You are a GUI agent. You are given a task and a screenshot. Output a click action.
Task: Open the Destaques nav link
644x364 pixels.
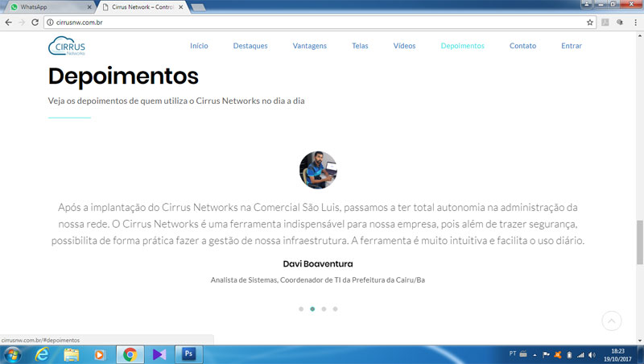click(250, 46)
